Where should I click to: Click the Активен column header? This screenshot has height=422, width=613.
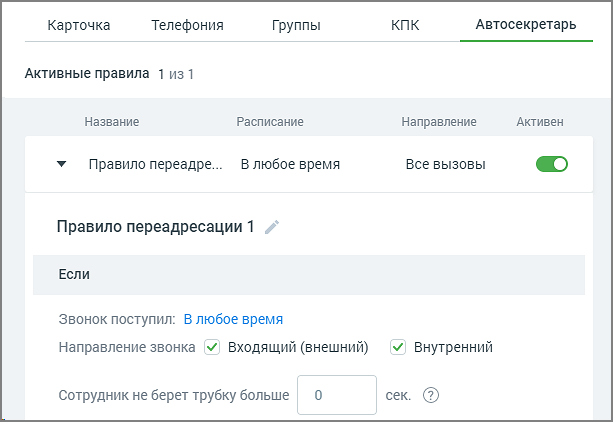[540, 122]
